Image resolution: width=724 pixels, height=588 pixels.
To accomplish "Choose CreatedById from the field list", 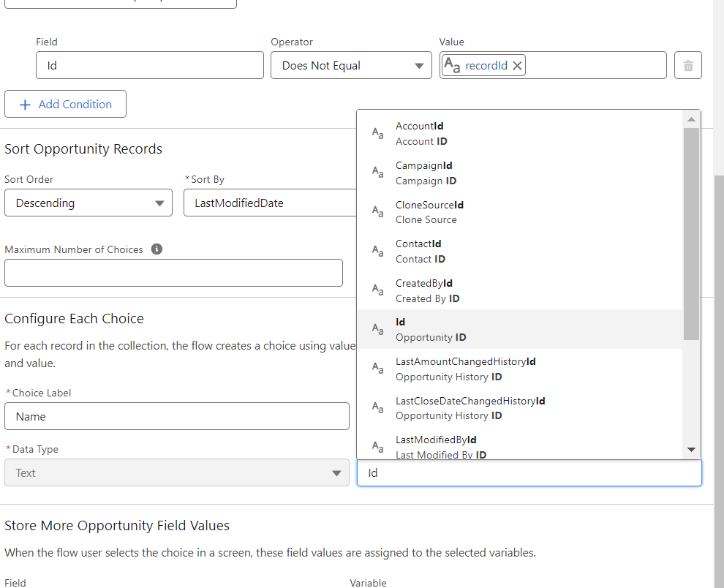I will (520, 290).
